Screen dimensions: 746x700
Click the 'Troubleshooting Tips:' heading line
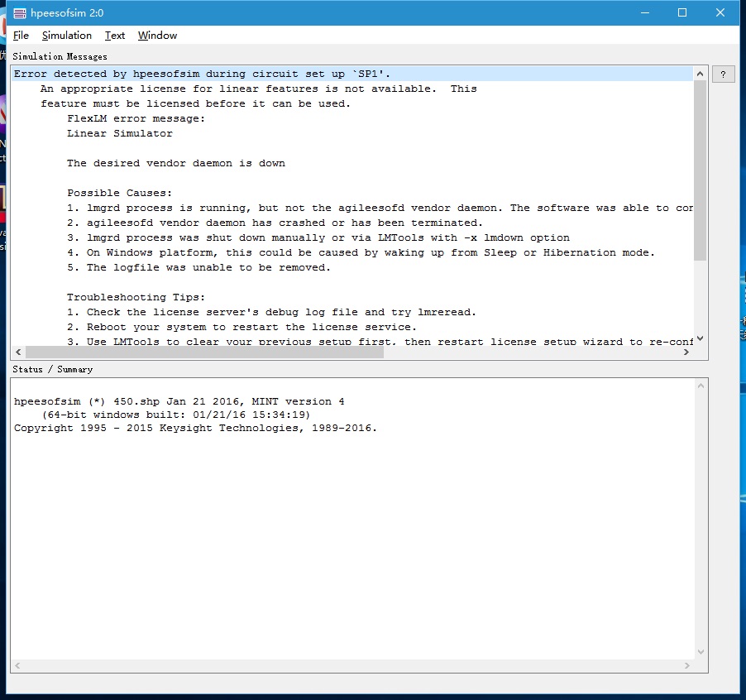[x=136, y=297]
